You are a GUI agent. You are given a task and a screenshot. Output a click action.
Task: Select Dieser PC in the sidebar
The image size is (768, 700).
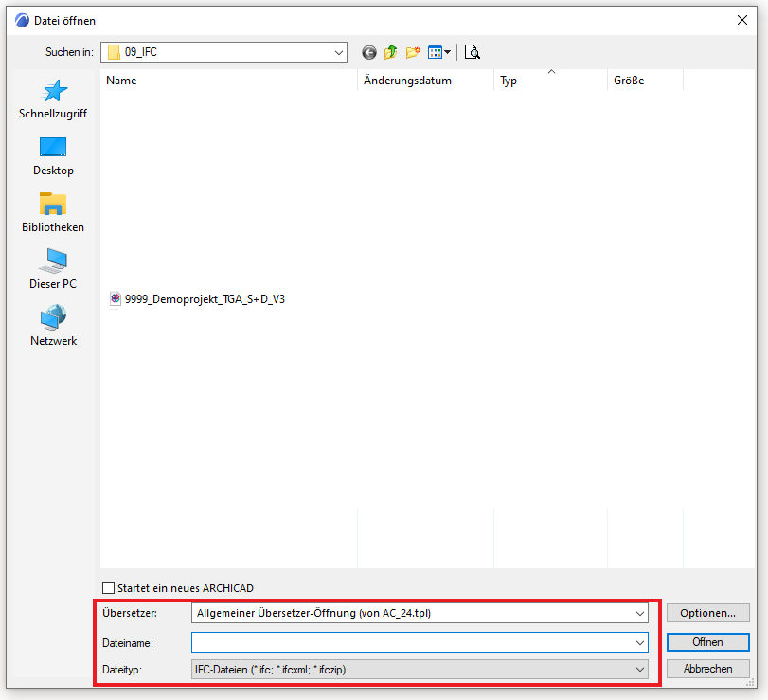tap(53, 270)
